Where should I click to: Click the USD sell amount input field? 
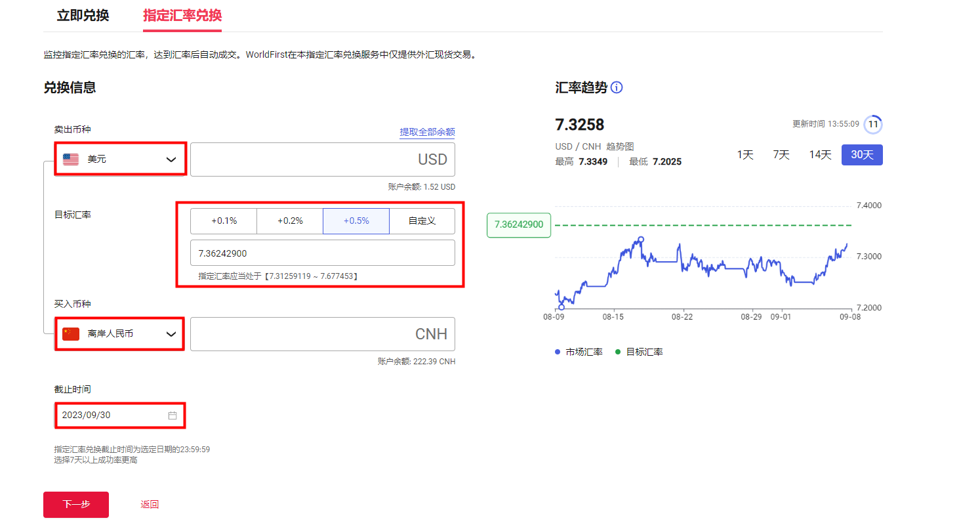click(x=322, y=159)
